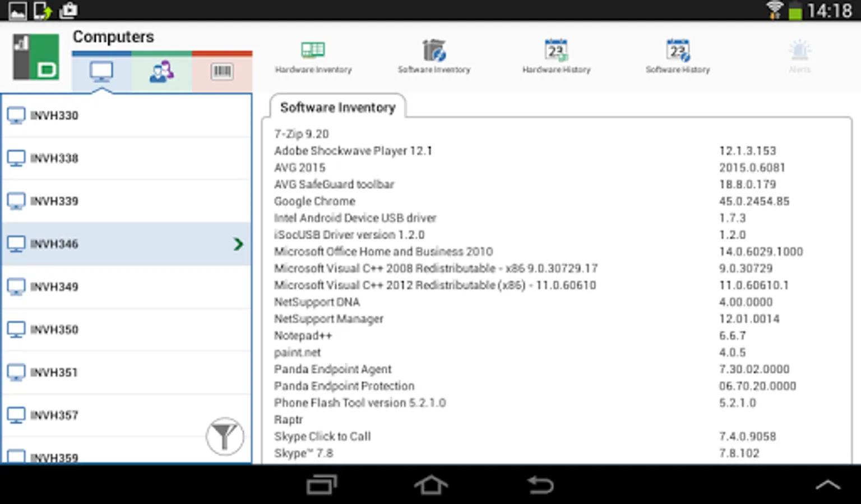Select computer INVH357
This screenshot has height=504, width=861.
pos(127,415)
